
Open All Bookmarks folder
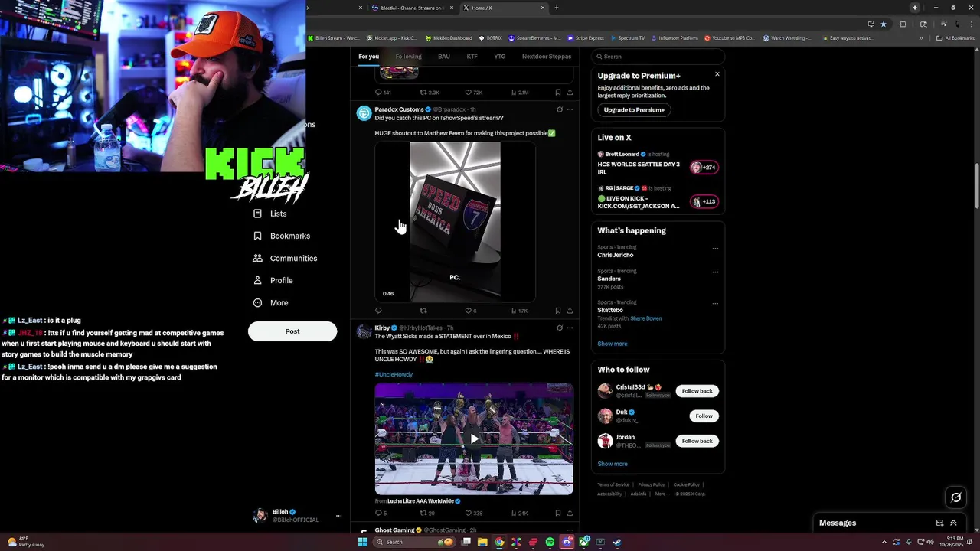(x=955, y=37)
